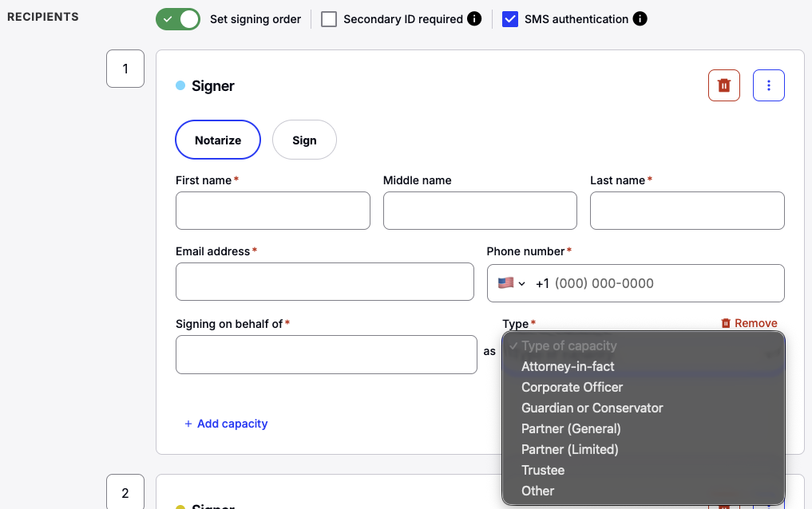Delete the first Signer using trash icon
The height and width of the screenshot is (509, 812).
pyautogui.click(x=723, y=85)
